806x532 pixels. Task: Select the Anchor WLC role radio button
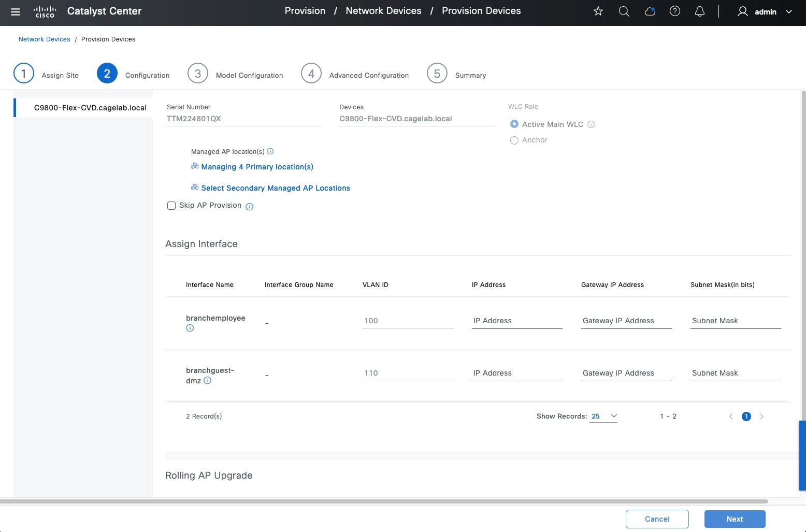click(514, 140)
